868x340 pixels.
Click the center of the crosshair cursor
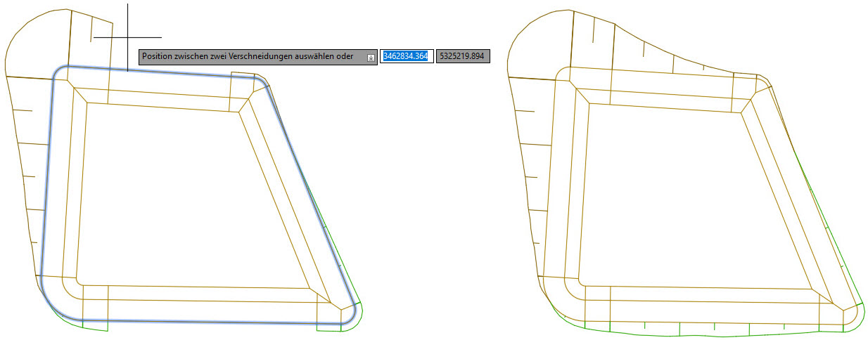coord(127,37)
